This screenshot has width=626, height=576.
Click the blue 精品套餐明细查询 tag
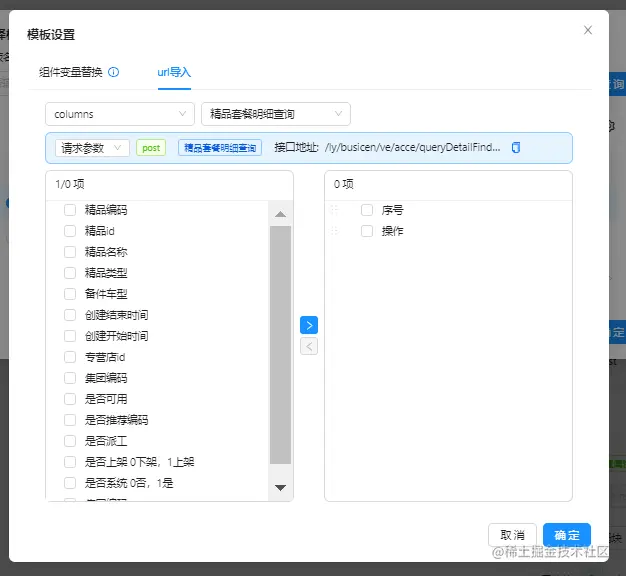tap(220, 148)
